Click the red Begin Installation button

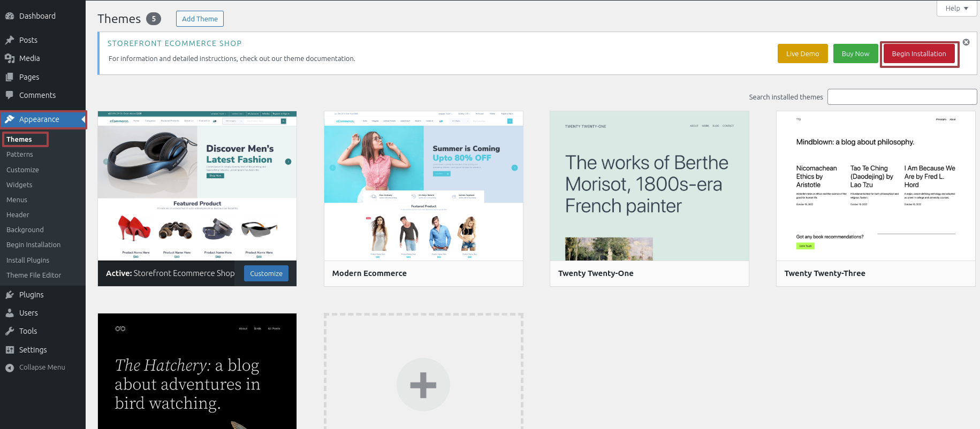(x=919, y=53)
